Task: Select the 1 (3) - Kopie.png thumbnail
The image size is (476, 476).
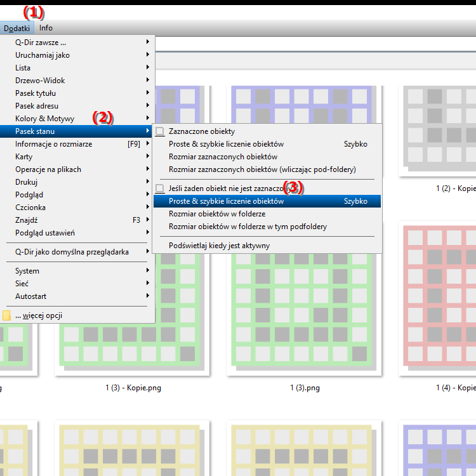Action: tap(132, 349)
